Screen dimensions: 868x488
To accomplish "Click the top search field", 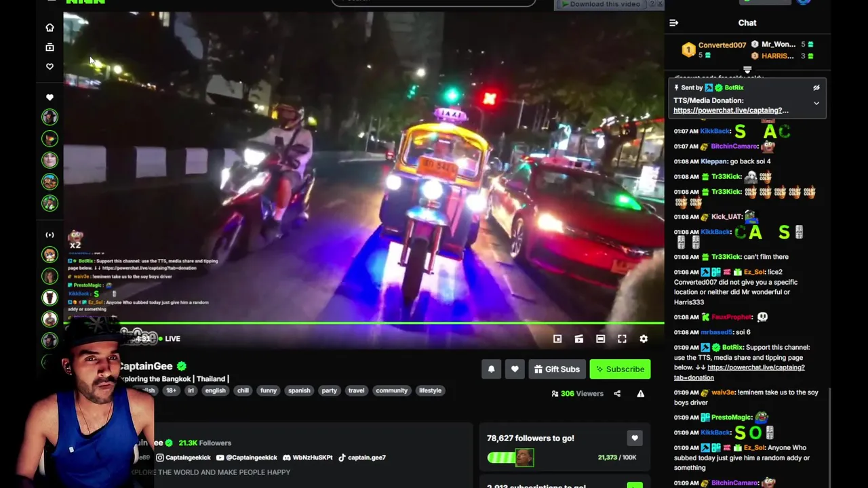I will pyautogui.click(x=433, y=2).
